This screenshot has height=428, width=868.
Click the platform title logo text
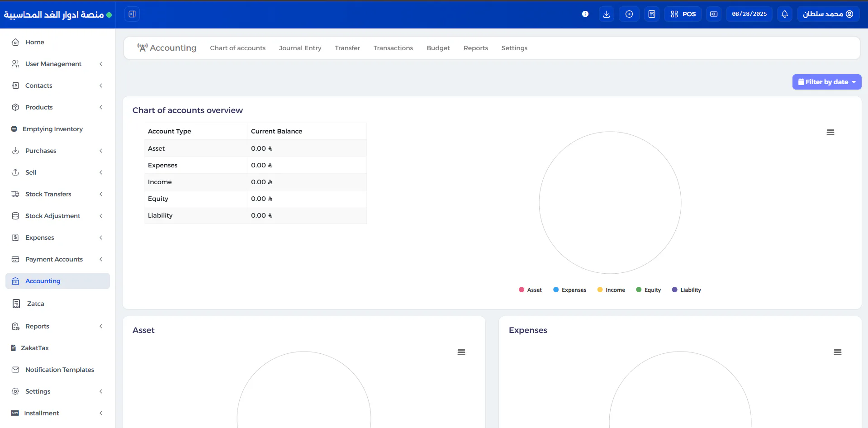(x=54, y=14)
